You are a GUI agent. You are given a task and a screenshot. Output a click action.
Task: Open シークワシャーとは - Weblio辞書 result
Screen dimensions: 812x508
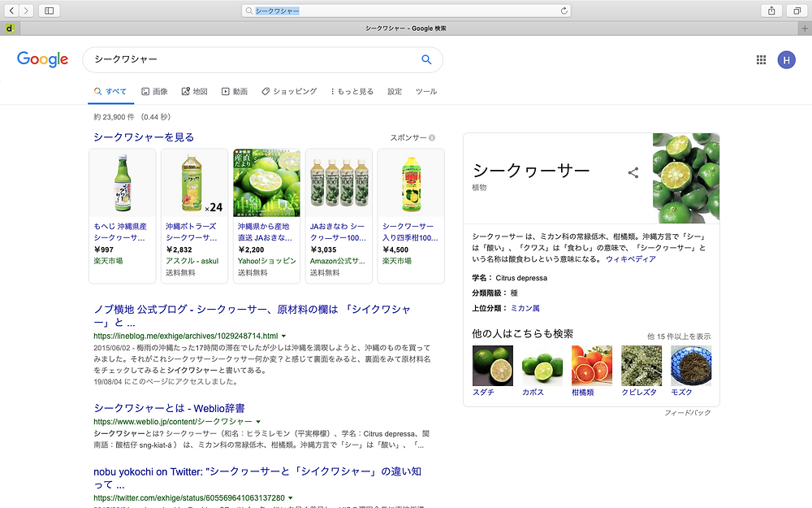coord(170,409)
